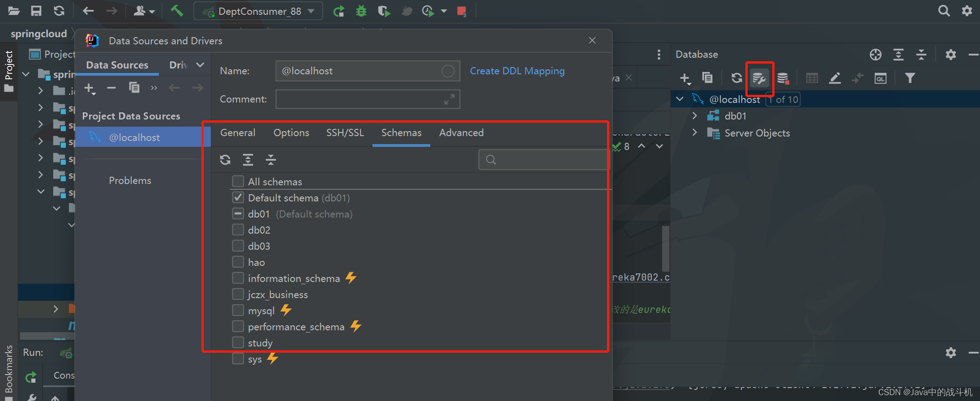Screen dimensions: 980x401
Task: Click into the Comment input field
Action: point(368,99)
